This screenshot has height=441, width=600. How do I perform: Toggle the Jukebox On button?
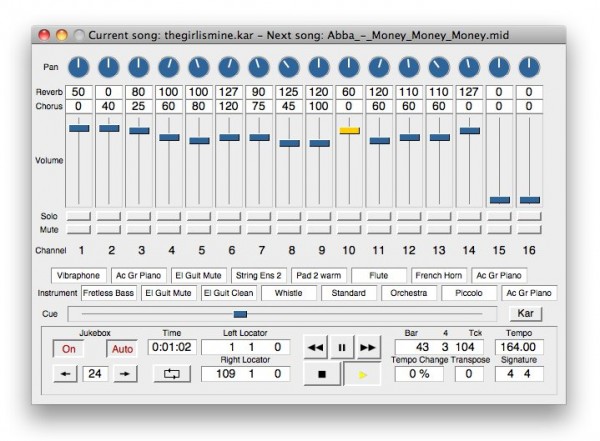[70, 348]
